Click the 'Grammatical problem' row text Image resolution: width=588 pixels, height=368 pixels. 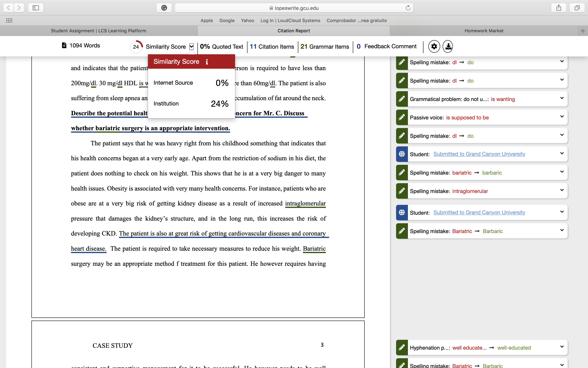click(x=462, y=99)
